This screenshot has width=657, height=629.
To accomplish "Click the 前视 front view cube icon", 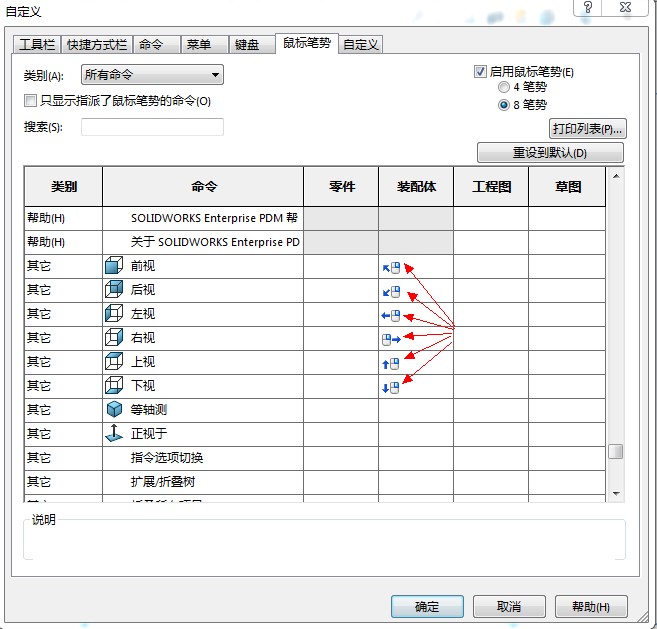I will point(114,266).
